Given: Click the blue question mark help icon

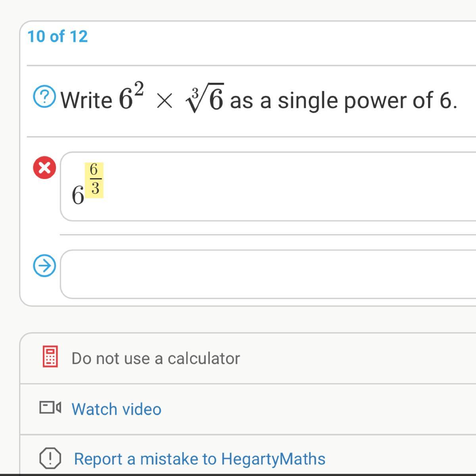Looking at the screenshot, I should [44, 97].
